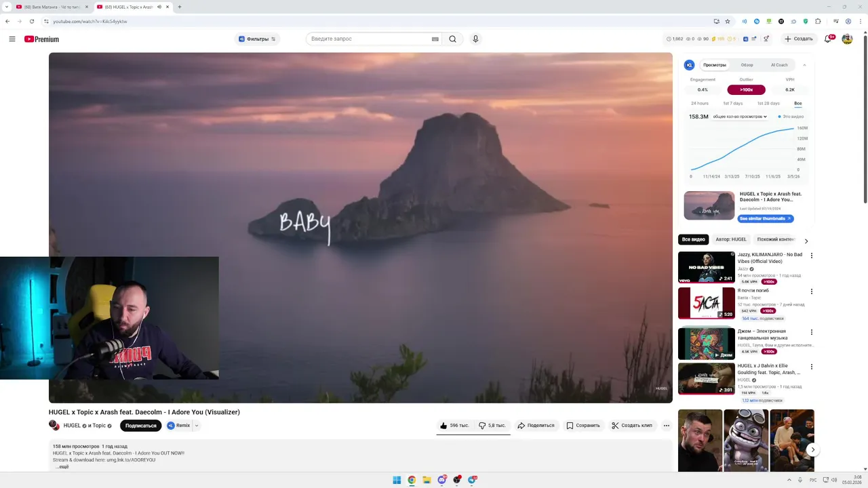Switch to the Просмотры tab
This screenshot has height=488, width=868.
[715, 65]
